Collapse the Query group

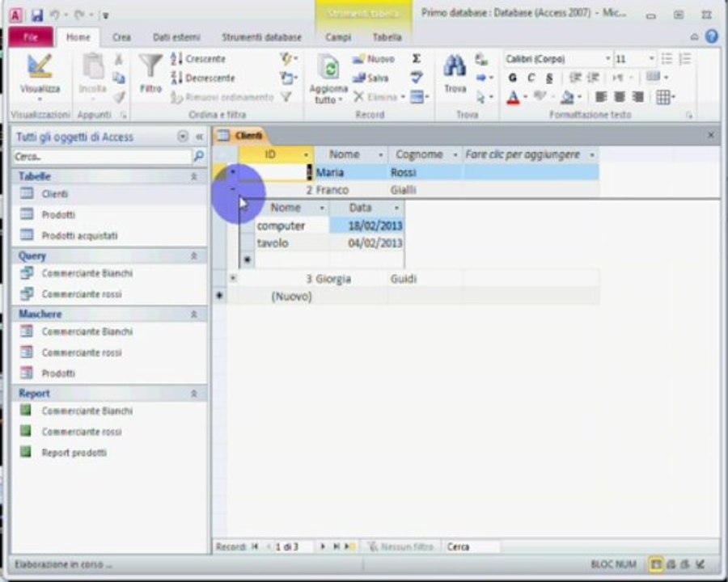click(194, 256)
